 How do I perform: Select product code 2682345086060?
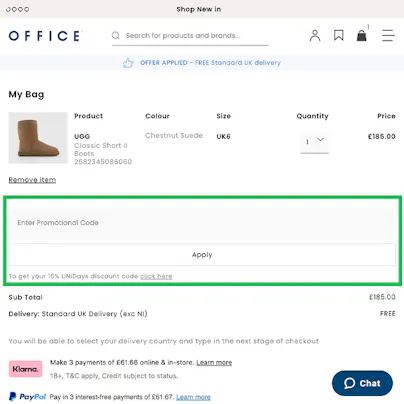pos(103,162)
